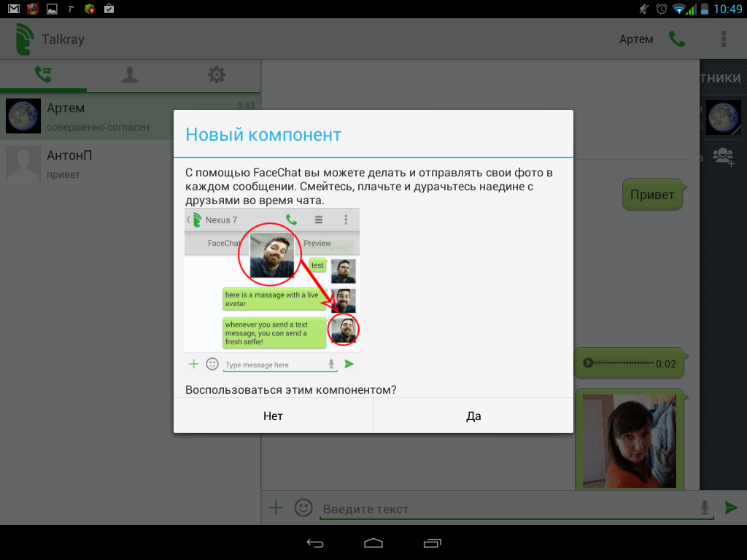747x560 pixels.
Task: Send the message with the green arrow
Action: [x=731, y=507]
